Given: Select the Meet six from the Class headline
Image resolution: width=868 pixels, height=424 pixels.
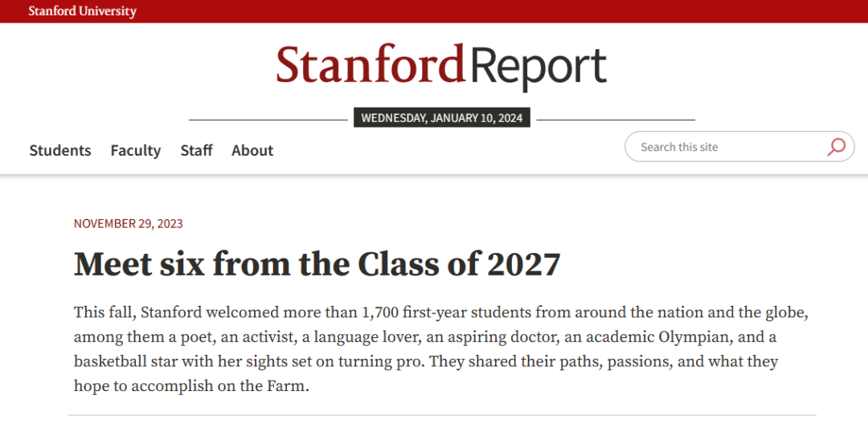Looking at the screenshot, I should point(317,264).
